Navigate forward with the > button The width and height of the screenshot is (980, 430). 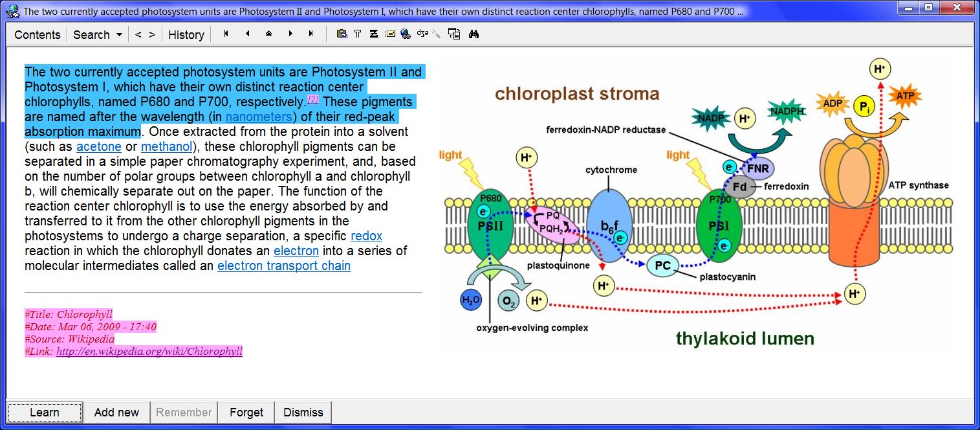point(152,35)
